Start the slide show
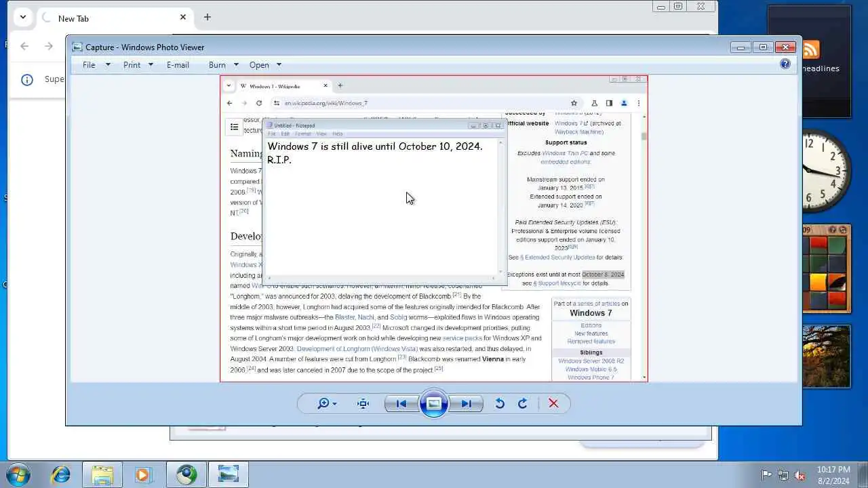The height and width of the screenshot is (488, 868). pos(434,403)
